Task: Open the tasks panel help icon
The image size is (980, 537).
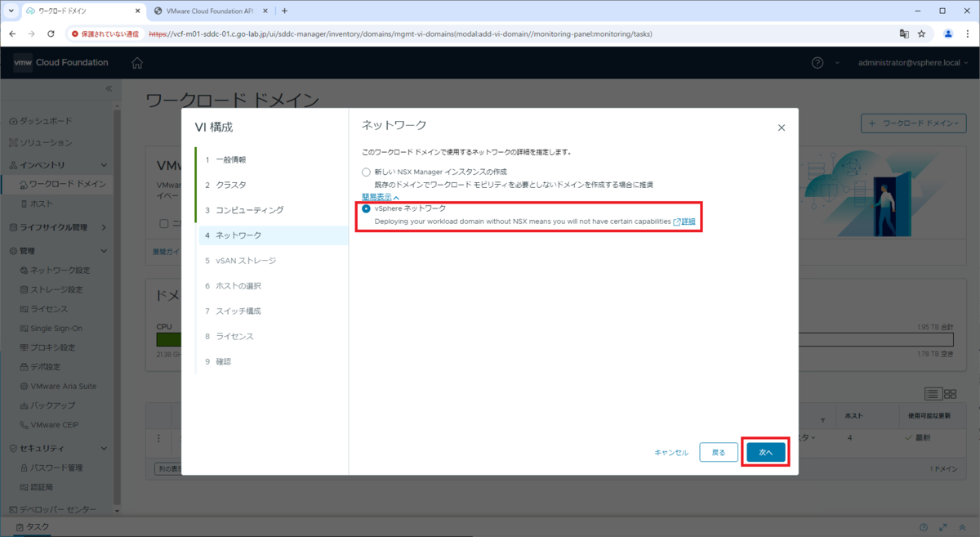Action: point(924,527)
